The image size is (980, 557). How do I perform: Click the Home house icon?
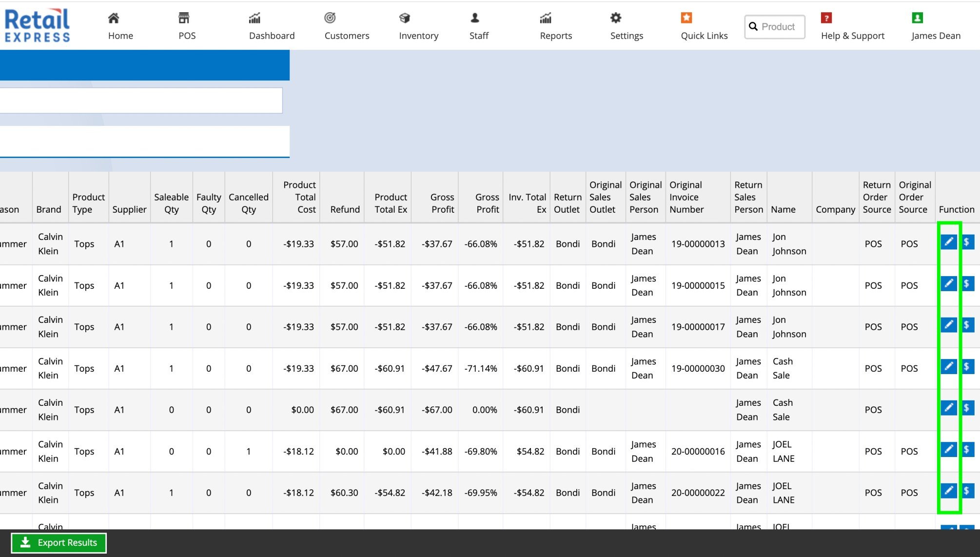point(114,19)
